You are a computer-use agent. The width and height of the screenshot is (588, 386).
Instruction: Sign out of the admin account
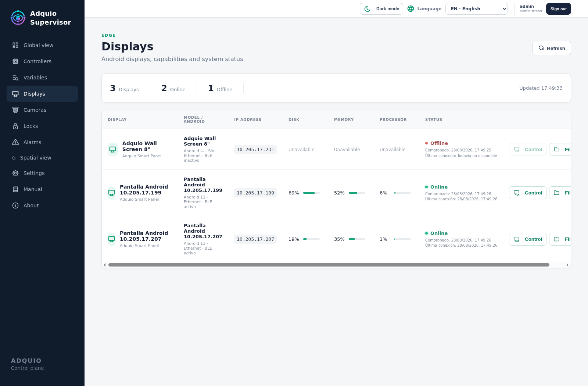tap(559, 9)
